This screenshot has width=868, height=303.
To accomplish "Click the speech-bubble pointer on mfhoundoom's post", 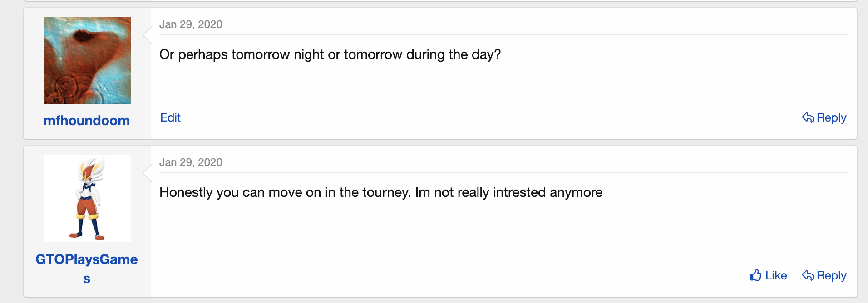I will [x=147, y=35].
